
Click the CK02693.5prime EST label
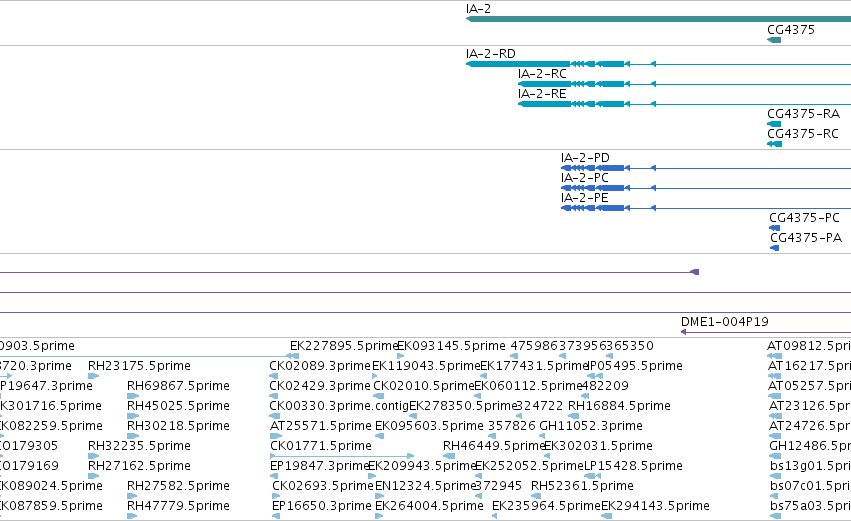pos(323,486)
